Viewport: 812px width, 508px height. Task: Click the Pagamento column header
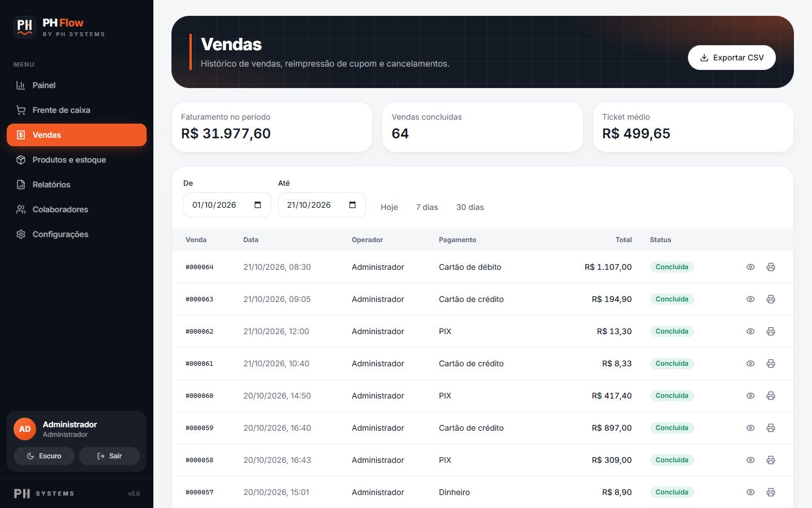point(457,240)
